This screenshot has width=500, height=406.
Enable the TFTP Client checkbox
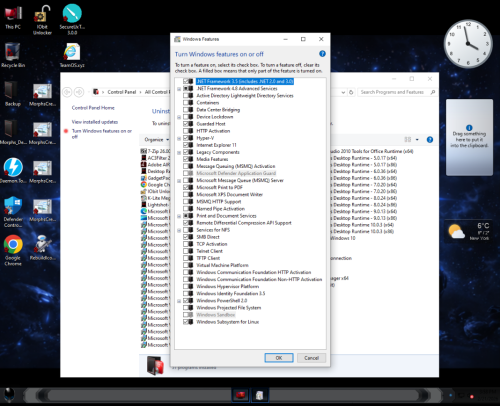click(x=186, y=258)
